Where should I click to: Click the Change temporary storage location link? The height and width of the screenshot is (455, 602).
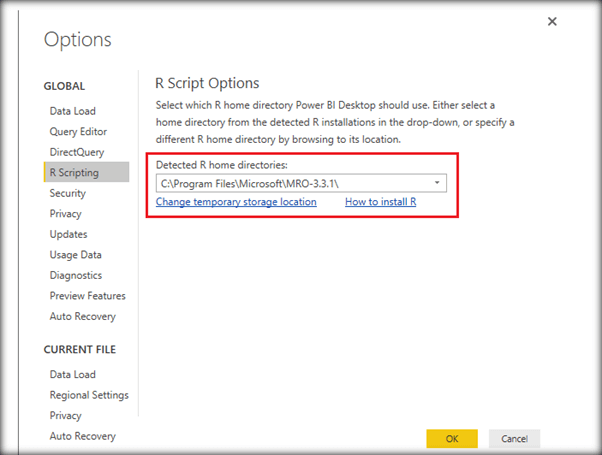pyautogui.click(x=236, y=202)
